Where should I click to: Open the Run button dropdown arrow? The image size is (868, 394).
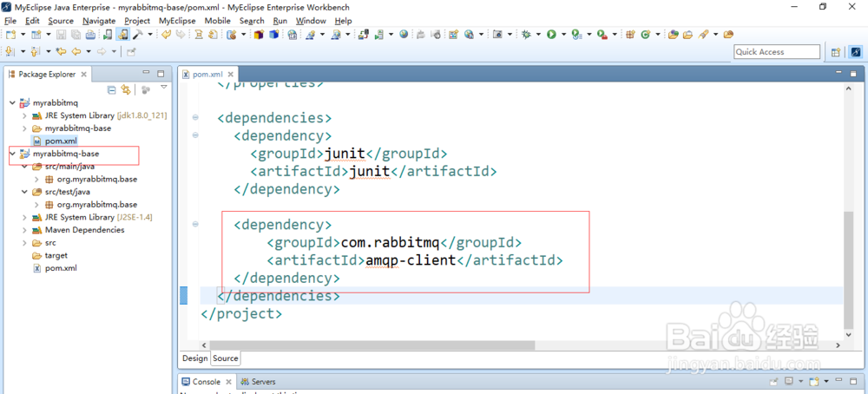pos(563,35)
